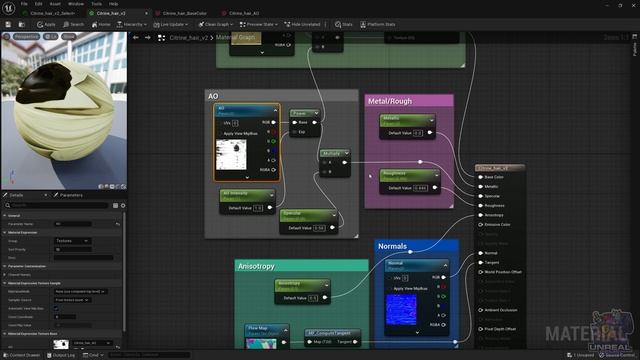Open the Help menu
Viewport: 640px width, 360px height.
(113, 4)
